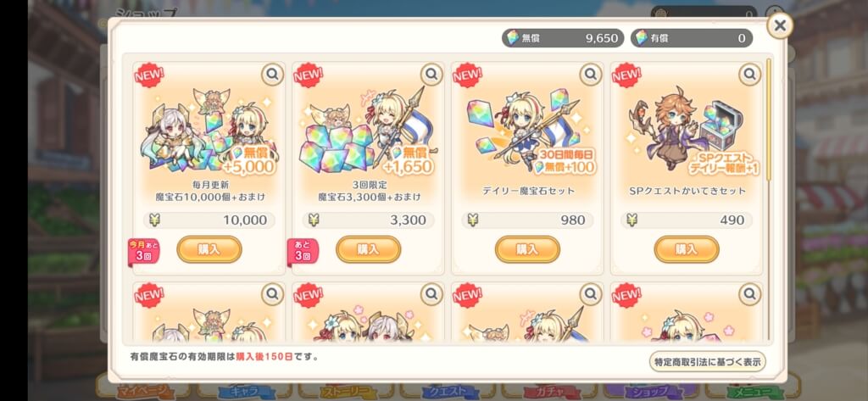Close the shop dialog with X
The image size is (868, 401).
point(780,25)
